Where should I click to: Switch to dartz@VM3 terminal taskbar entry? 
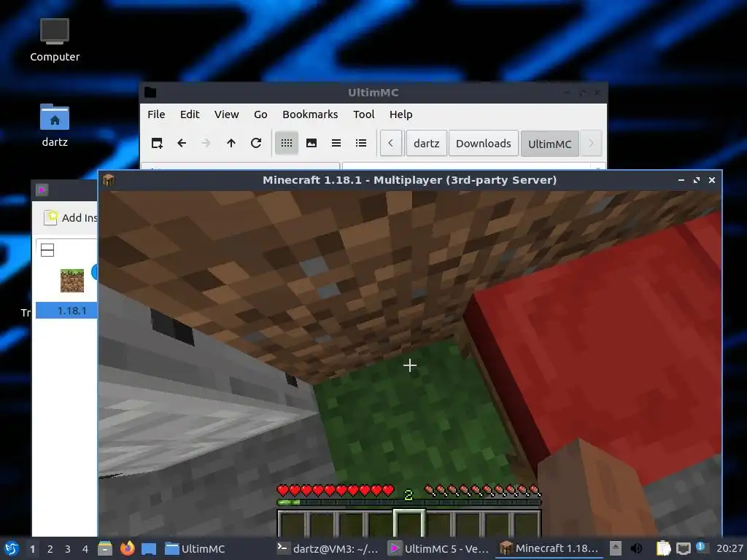[328, 548]
